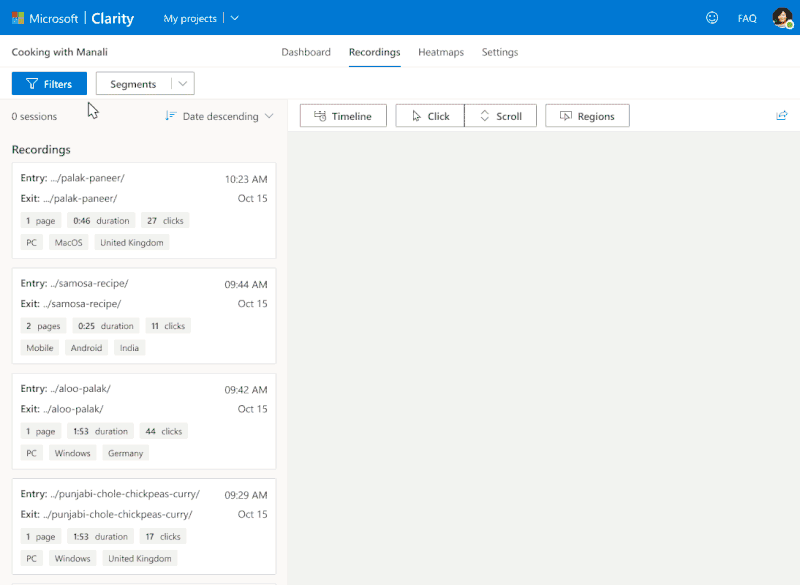This screenshot has width=800, height=585.
Task: Open the feedback smiley icon
Action: [712, 18]
